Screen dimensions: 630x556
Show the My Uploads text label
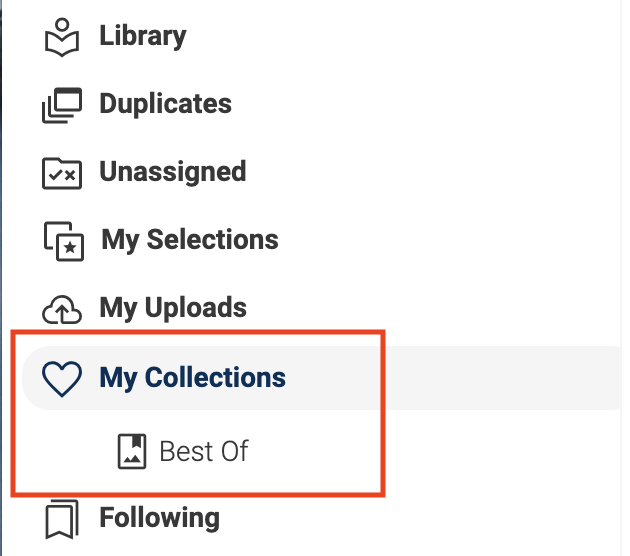click(x=173, y=308)
